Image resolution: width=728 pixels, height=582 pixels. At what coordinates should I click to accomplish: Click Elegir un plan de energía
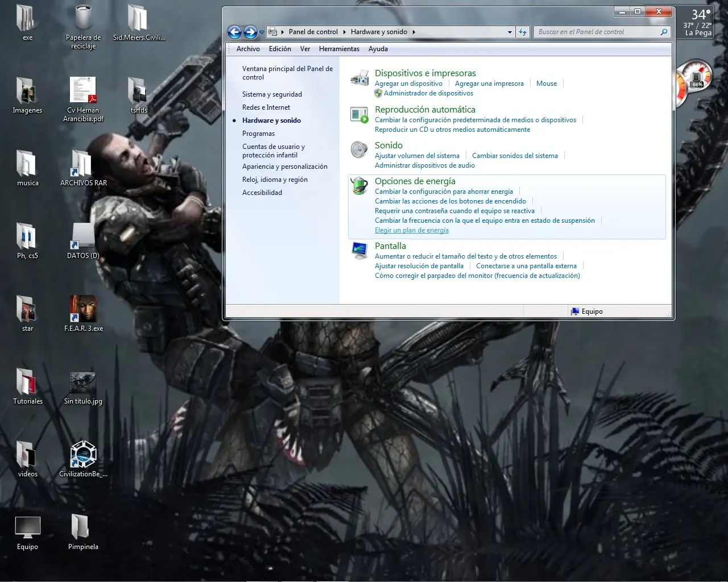point(412,230)
